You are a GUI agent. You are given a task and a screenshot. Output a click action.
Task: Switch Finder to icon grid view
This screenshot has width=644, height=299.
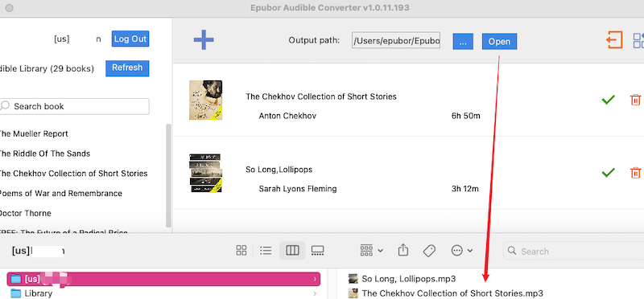tap(242, 251)
